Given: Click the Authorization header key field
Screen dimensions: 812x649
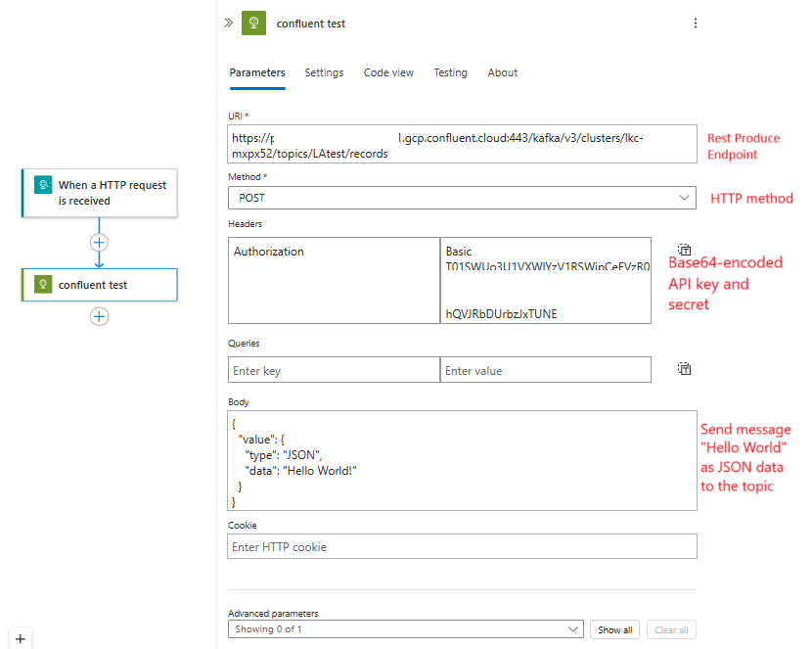Looking at the screenshot, I should (334, 280).
